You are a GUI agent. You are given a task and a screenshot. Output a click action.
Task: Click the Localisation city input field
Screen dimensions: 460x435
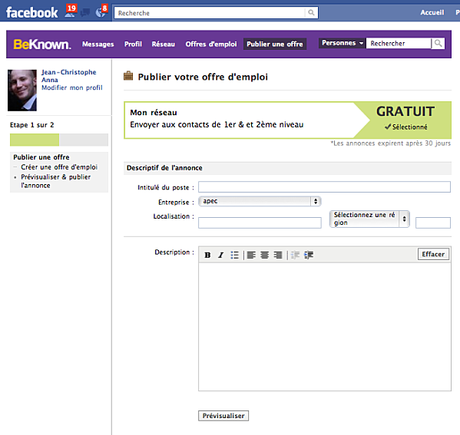point(260,223)
